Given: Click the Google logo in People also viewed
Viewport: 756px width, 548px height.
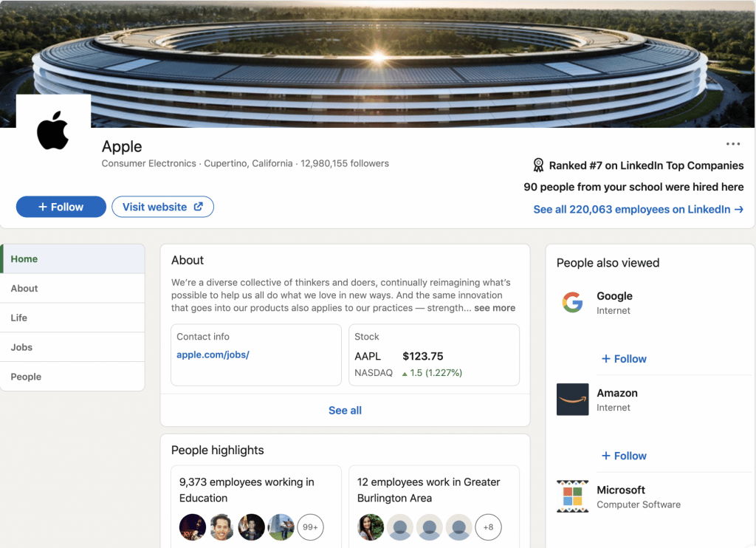Looking at the screenshot, I should coord(572,303).
